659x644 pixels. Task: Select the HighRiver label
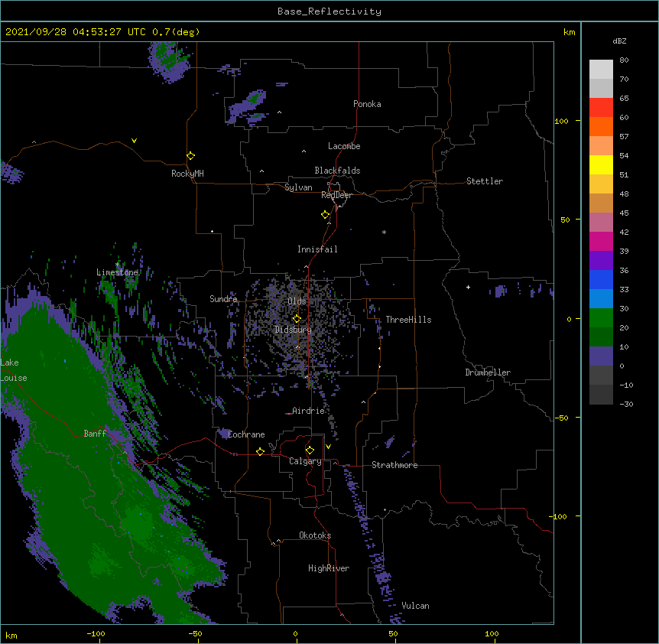pyautogui.click(x=329, y=568)
